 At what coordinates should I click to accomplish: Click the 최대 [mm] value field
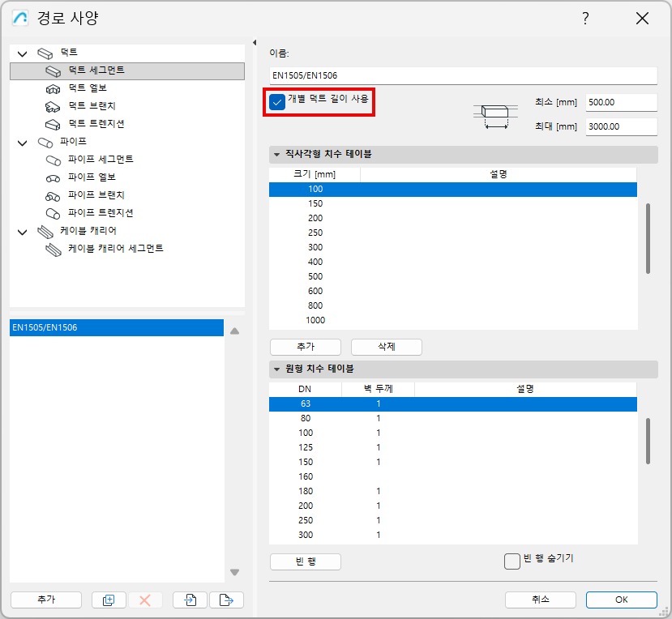click(622, 127)
